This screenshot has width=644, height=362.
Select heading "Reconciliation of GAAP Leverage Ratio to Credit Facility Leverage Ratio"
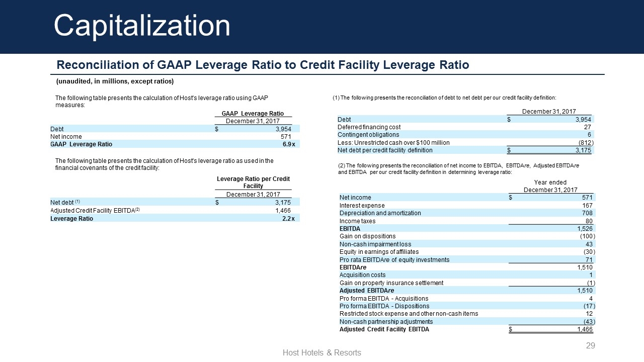pos(263,65)
